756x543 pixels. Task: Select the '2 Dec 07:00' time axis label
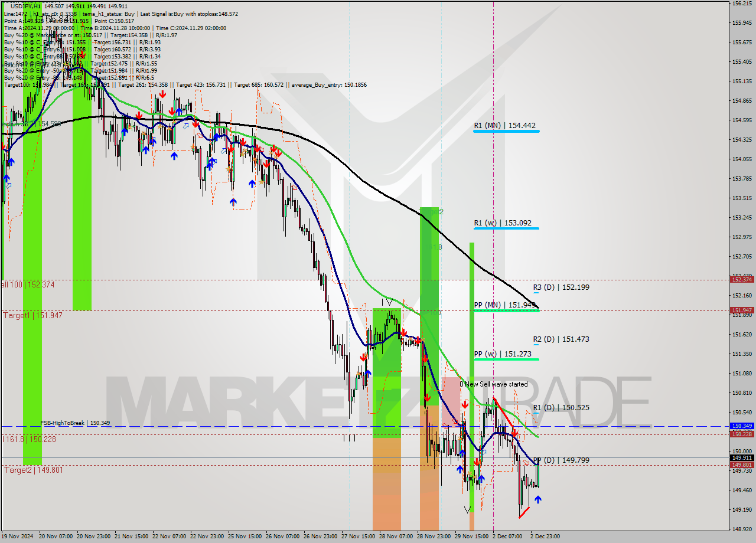coord(507,537)
